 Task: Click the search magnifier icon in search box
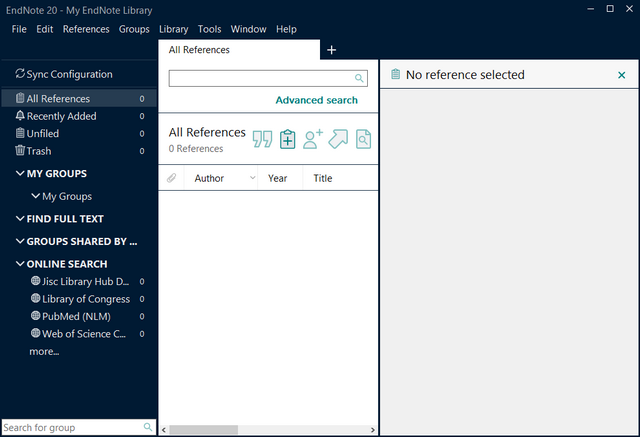pos(359,78)
